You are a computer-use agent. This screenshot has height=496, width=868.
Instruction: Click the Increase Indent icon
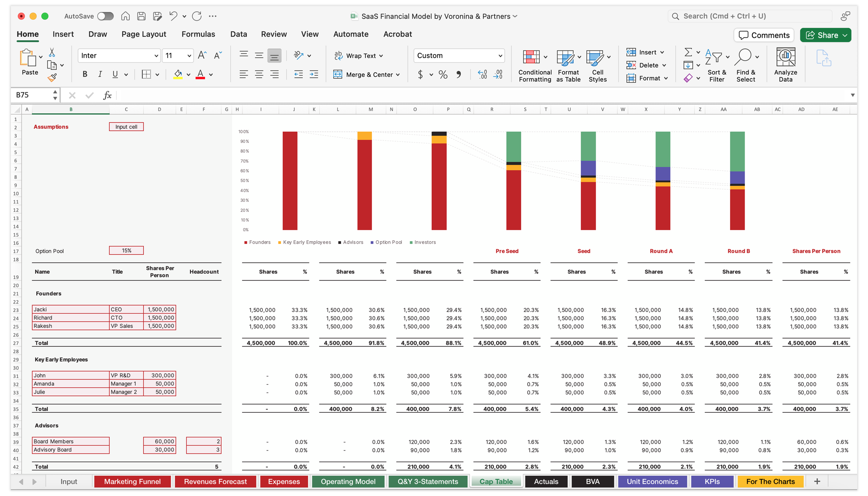[314, 74]
